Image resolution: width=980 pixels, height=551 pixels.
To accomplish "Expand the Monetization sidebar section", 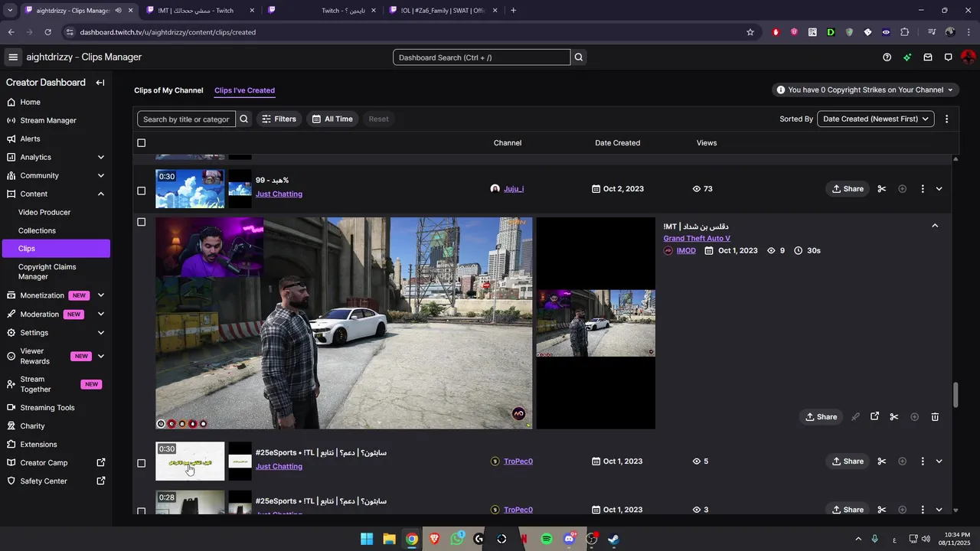I will pos(101,295).
